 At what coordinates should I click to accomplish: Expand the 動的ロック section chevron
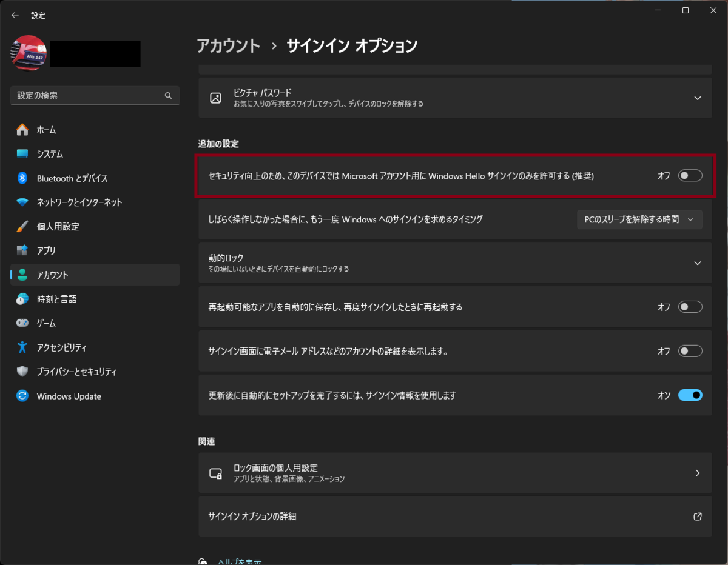698,263
